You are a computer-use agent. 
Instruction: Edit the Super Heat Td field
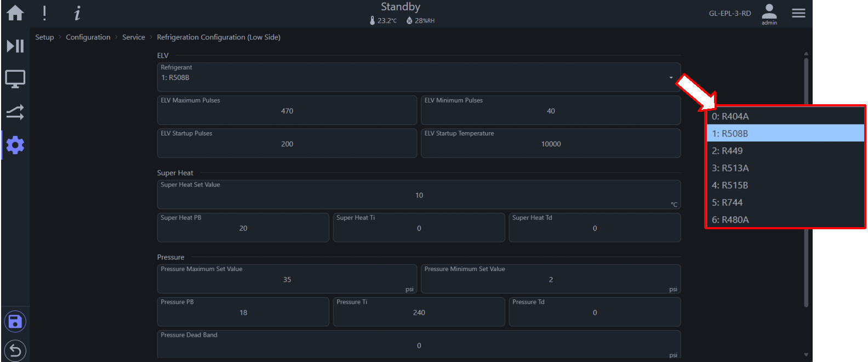595,228
